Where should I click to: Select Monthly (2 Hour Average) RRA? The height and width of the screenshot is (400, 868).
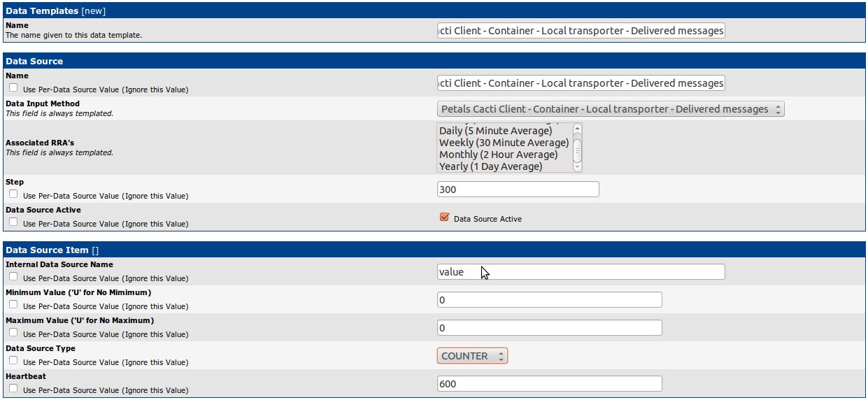[498, 155]
